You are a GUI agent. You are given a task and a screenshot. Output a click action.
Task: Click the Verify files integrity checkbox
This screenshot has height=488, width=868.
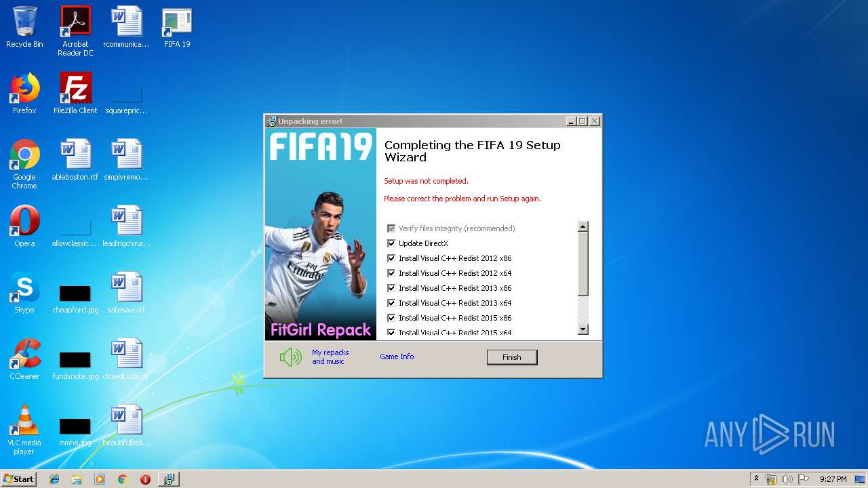391,228
